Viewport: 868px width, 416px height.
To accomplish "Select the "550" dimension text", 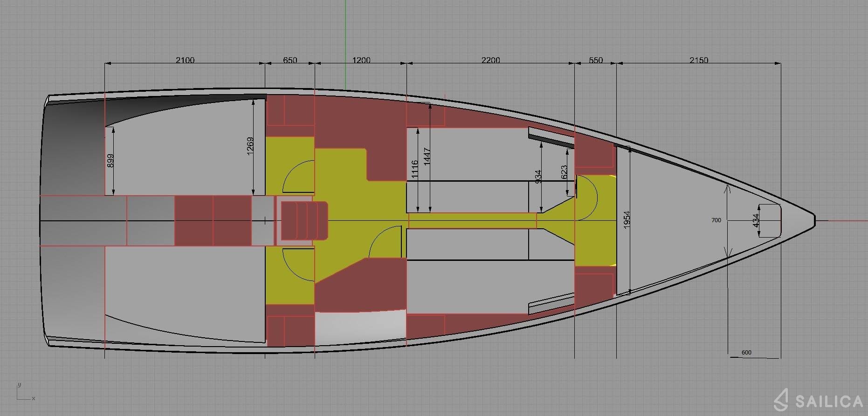I will click(596, 60).
